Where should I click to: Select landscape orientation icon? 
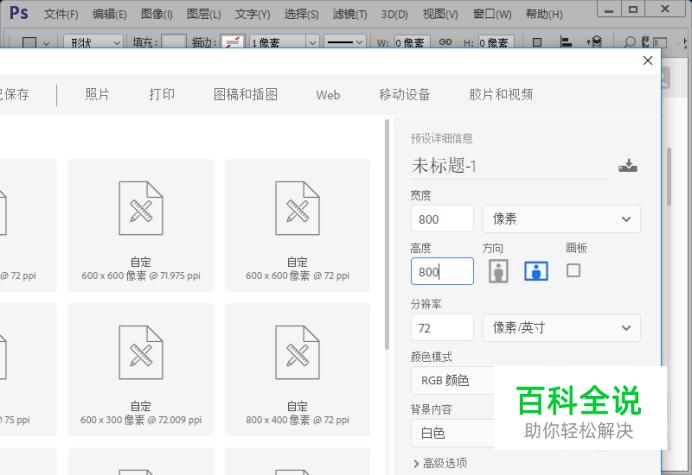click(x=536, y=271)
